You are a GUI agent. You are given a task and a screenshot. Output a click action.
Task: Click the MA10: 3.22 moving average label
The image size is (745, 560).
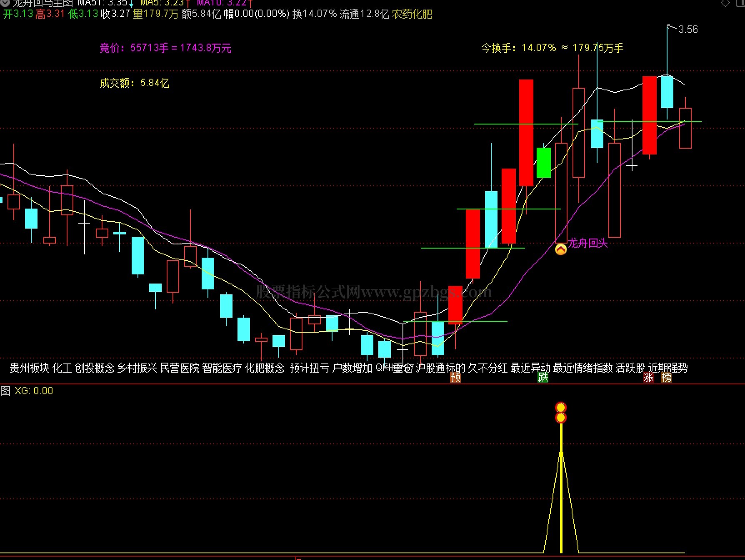click(222, 3)
